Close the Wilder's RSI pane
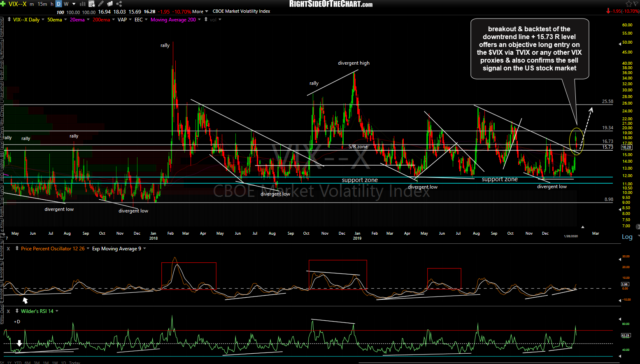The height and width of the screenshot is (364, 640). (8, 311)
